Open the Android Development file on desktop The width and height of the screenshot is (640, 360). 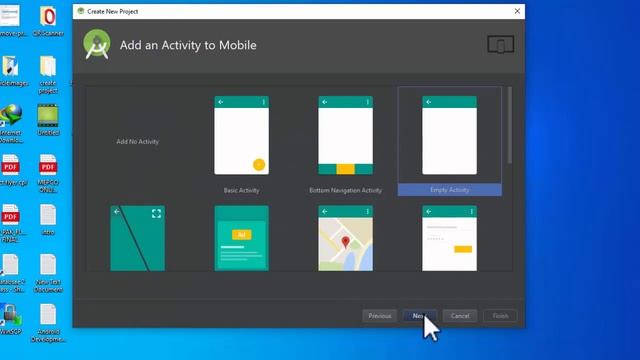(48, 323)
